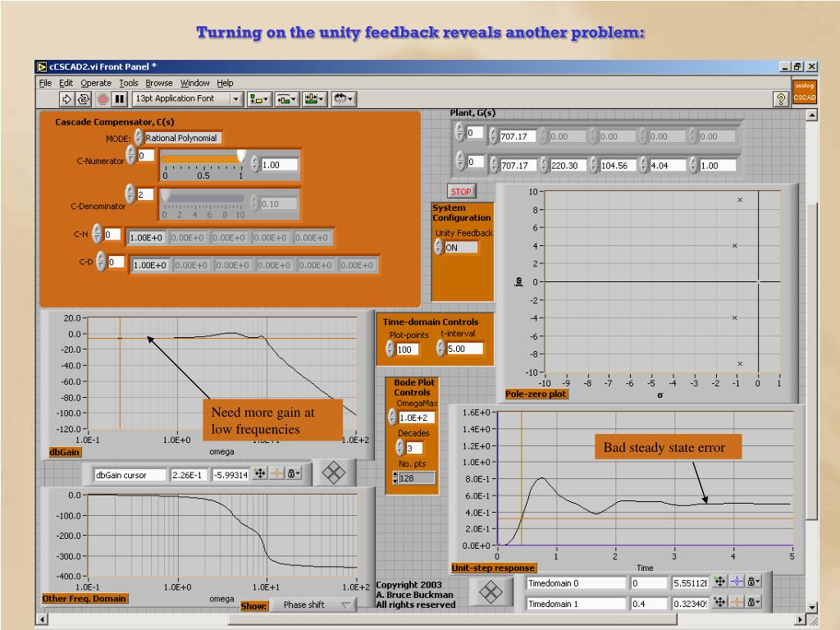Step the C-Numerator 1.00 value arrows

255,164
